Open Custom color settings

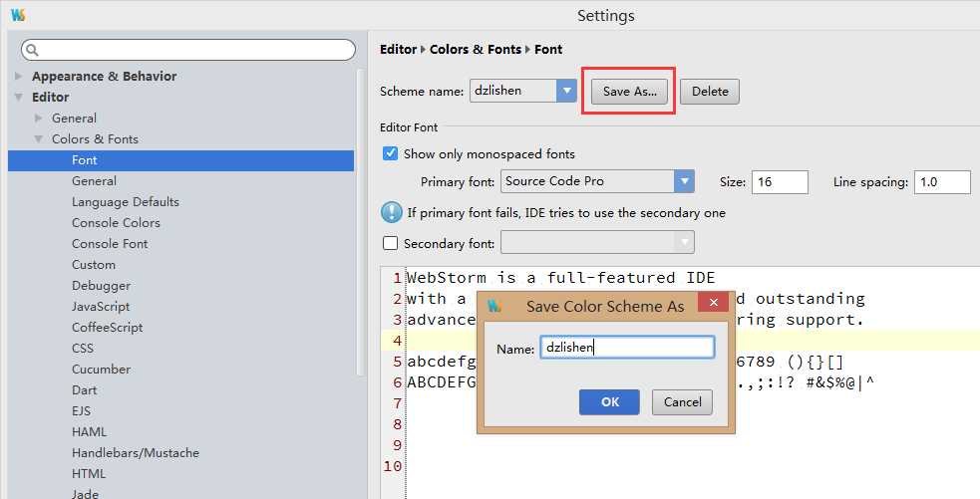(93, 265)
